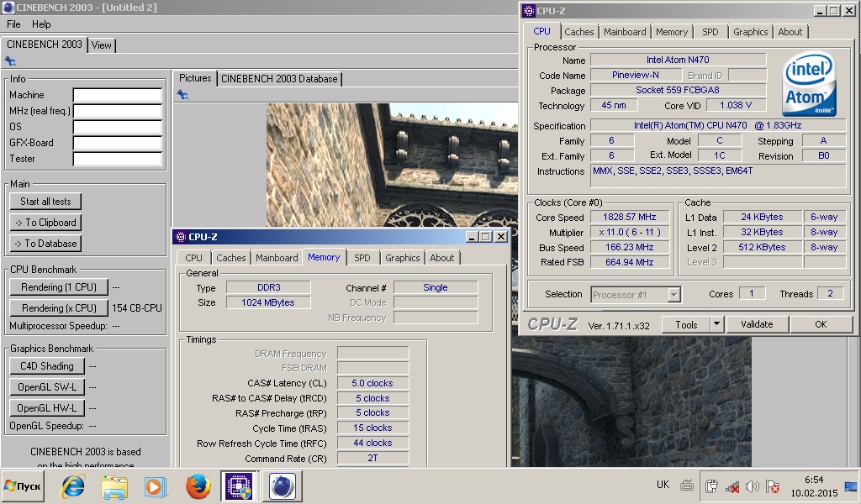Focus the MHz (real freq.) input field
The image size is (861, 504).
117,112
